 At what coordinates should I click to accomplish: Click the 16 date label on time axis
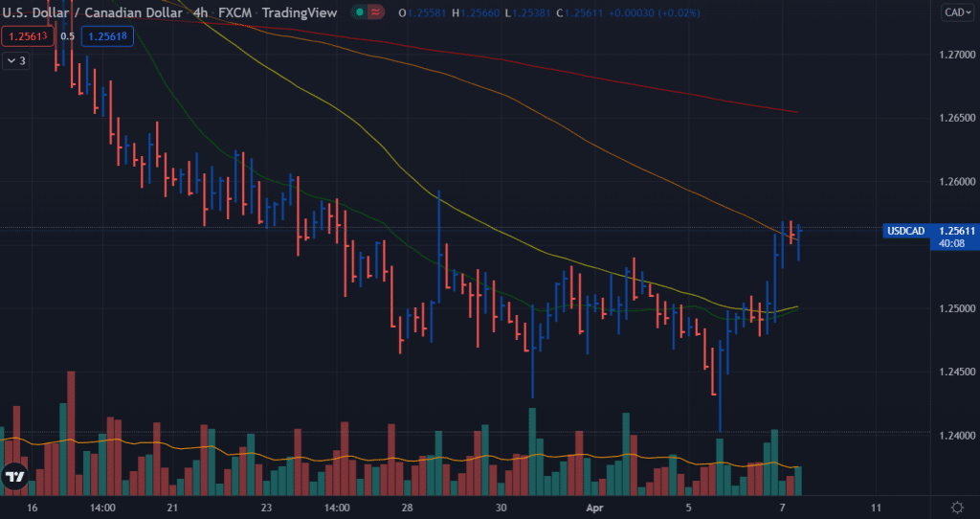click(32, 508)
